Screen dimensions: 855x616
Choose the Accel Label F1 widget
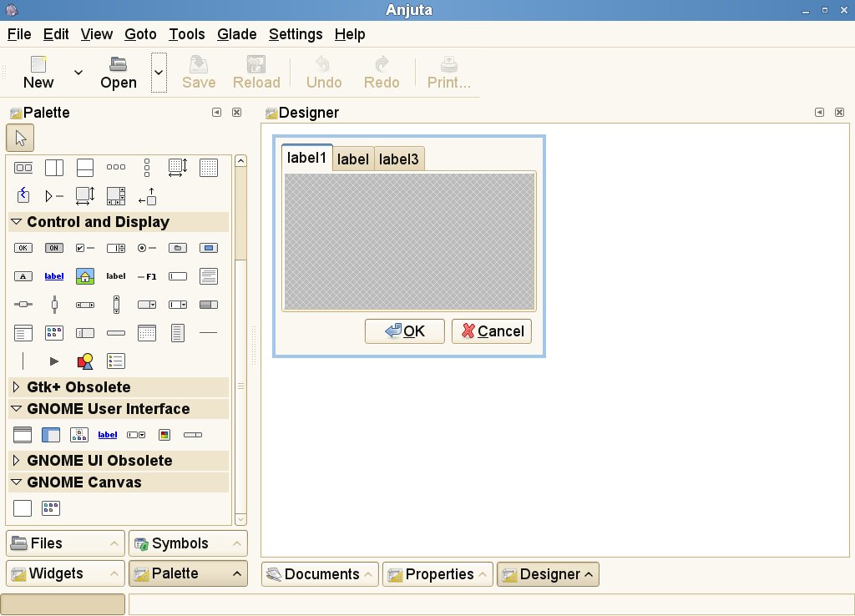147,277
